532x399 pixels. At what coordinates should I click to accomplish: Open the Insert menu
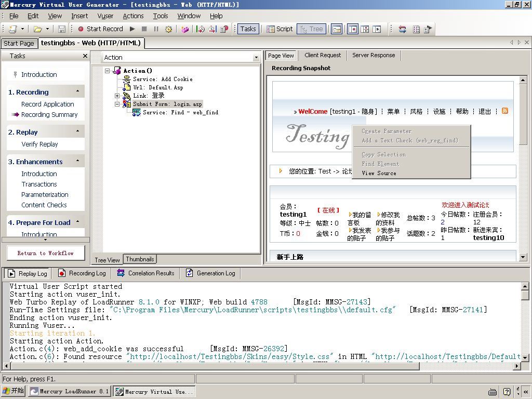click(79, 16)
